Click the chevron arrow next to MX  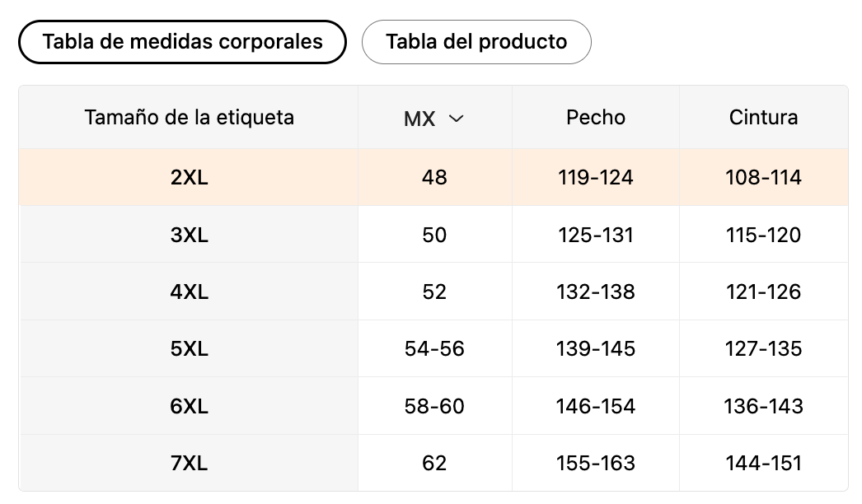pos(456,119)
